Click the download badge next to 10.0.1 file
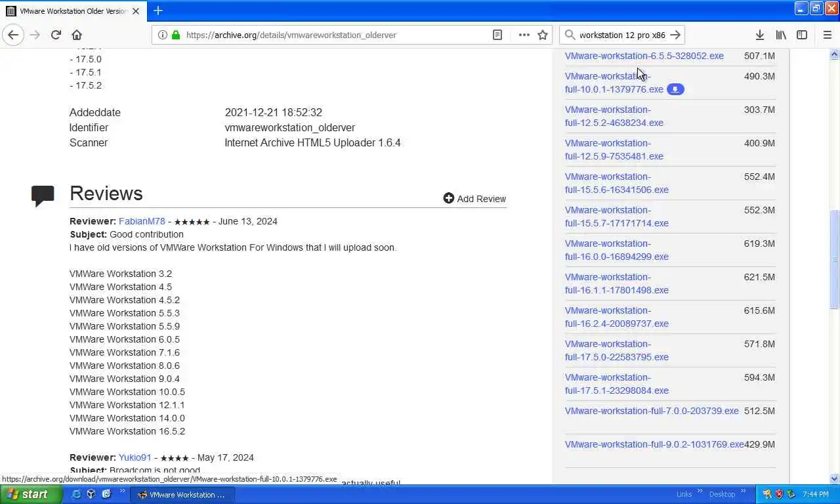 coord(675,89)
